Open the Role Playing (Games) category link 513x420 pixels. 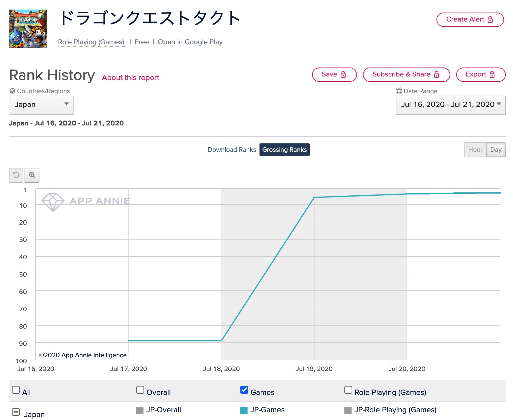(x=91, y=42)
